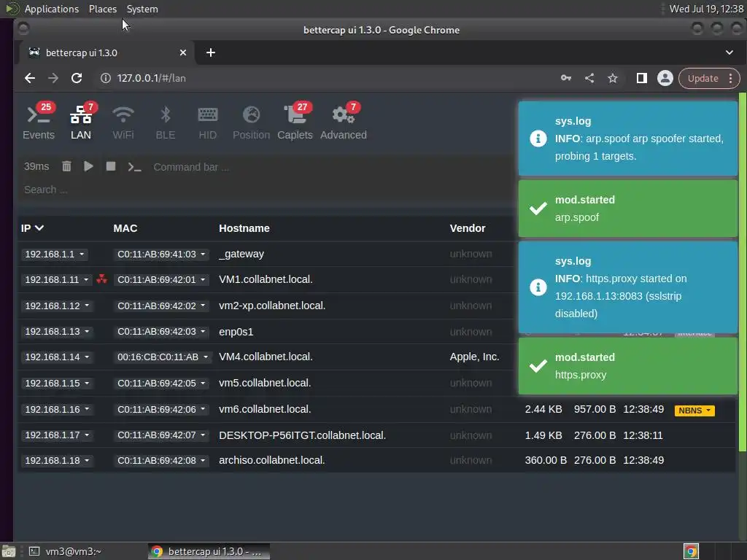Dismiss the mod.started https.proxy notification

tap(628, 366)
